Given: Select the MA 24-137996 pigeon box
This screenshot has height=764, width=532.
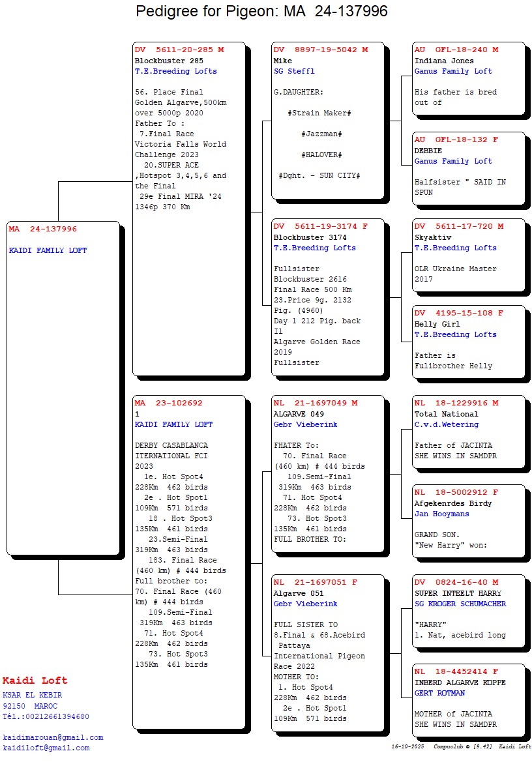Looking at the screenshot, I should point(63,388).
